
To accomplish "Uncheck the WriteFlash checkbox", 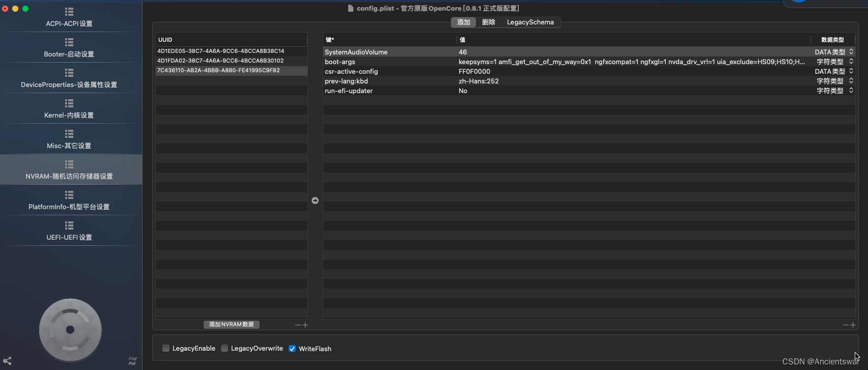I will click(x=292, y=349).
